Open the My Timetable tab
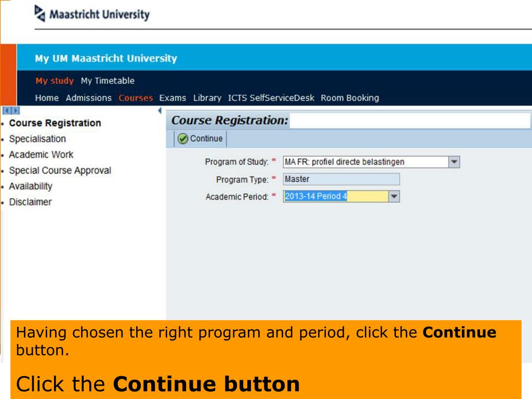This screenshot has height=399, width=532. pos(108,81)
